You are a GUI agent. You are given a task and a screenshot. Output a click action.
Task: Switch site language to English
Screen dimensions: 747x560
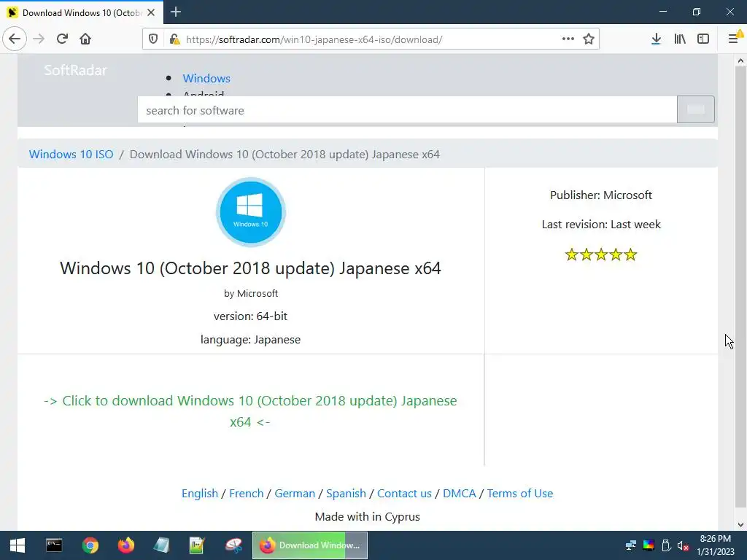(x=200, y=494)
